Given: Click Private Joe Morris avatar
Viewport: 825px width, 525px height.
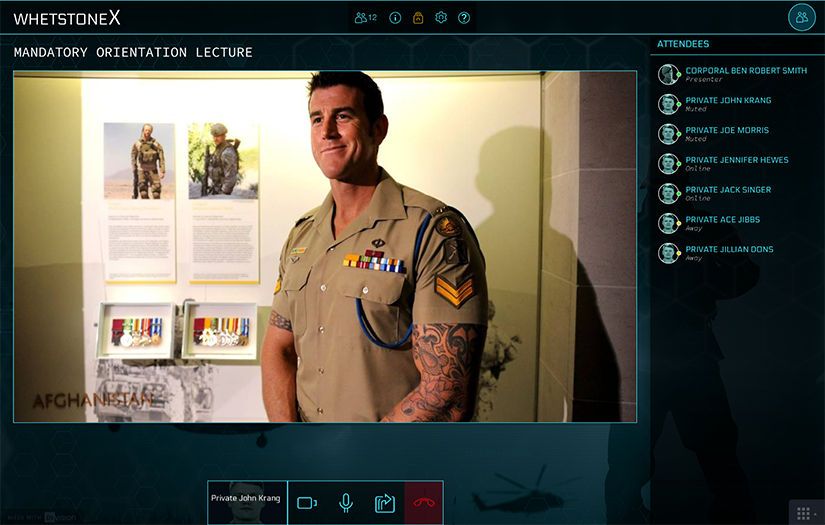Looking at the screenshot, I should [668, 134].
